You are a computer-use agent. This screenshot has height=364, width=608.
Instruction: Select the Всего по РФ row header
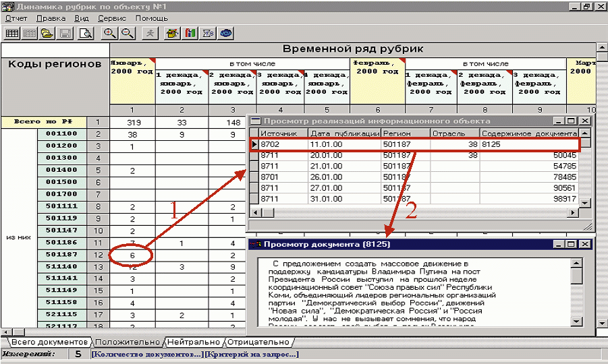tap(43, 122)
